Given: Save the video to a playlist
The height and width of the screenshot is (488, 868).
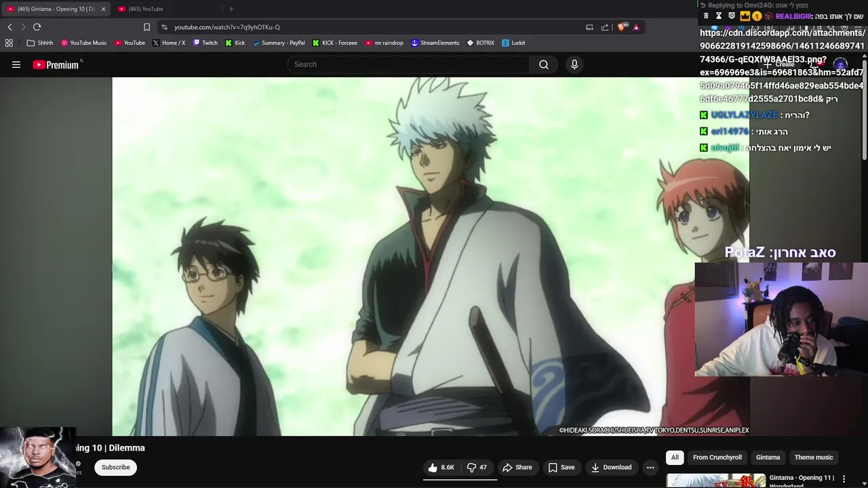Looking at the screenshot, I should (x=561, y=467).
